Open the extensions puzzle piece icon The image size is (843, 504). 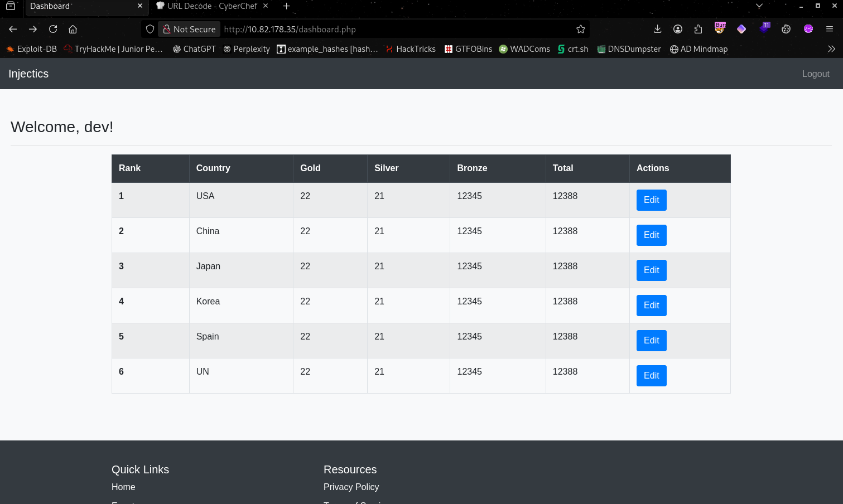click(698, 29)
